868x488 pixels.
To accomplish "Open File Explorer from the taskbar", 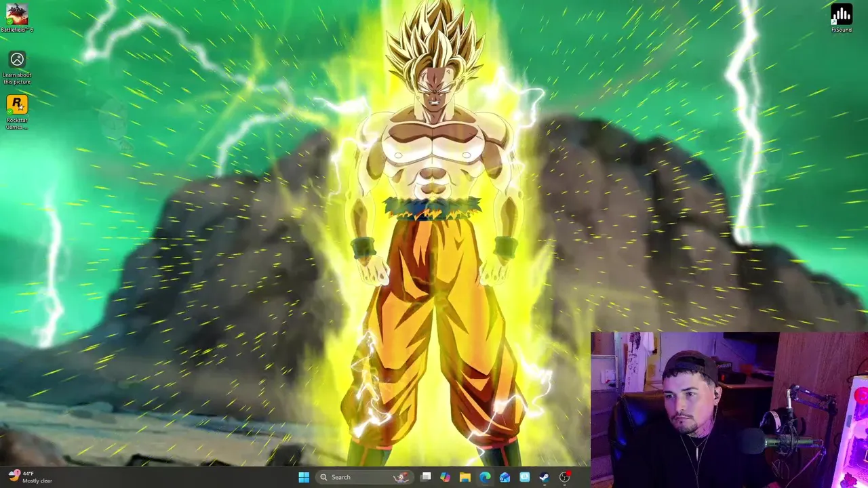I will [x=465, y=477].
